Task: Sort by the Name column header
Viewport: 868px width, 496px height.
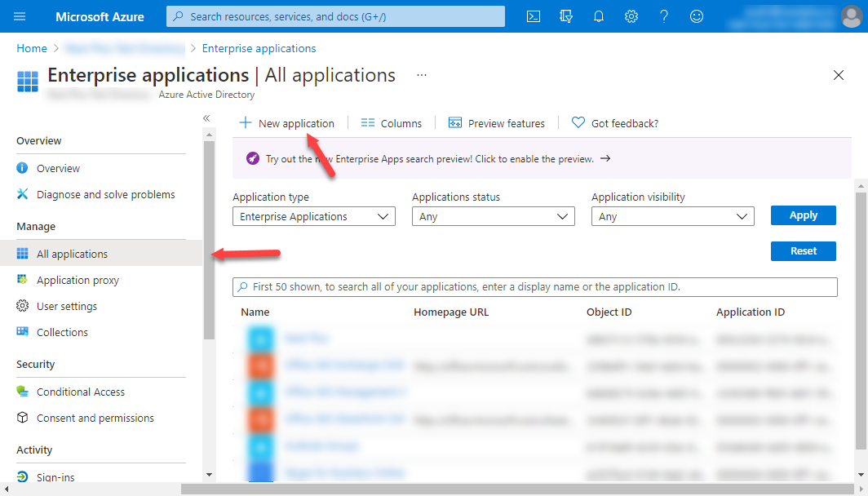Action: pos(255,312)
